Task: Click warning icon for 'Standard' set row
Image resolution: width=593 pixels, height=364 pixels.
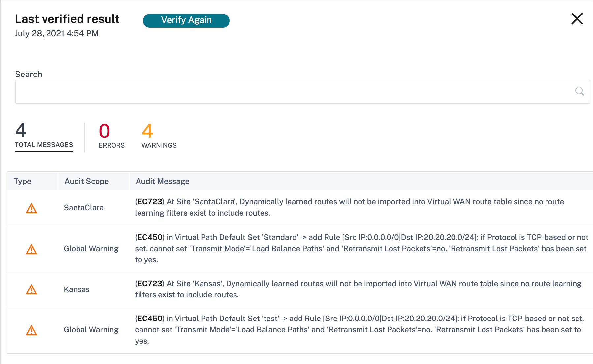Action: pos(31,249)
